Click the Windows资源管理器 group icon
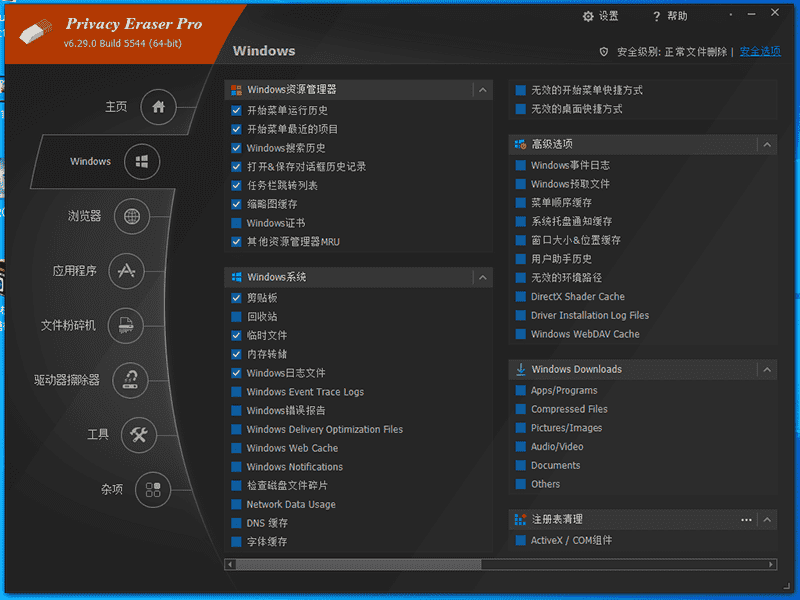 click(236, 90)
